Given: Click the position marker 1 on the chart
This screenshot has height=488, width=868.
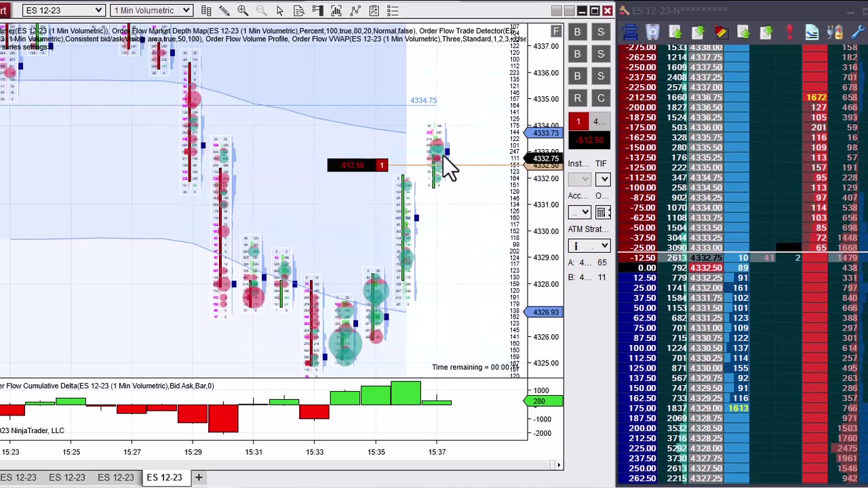Looking at the screenshot, I should pos(382,165).
